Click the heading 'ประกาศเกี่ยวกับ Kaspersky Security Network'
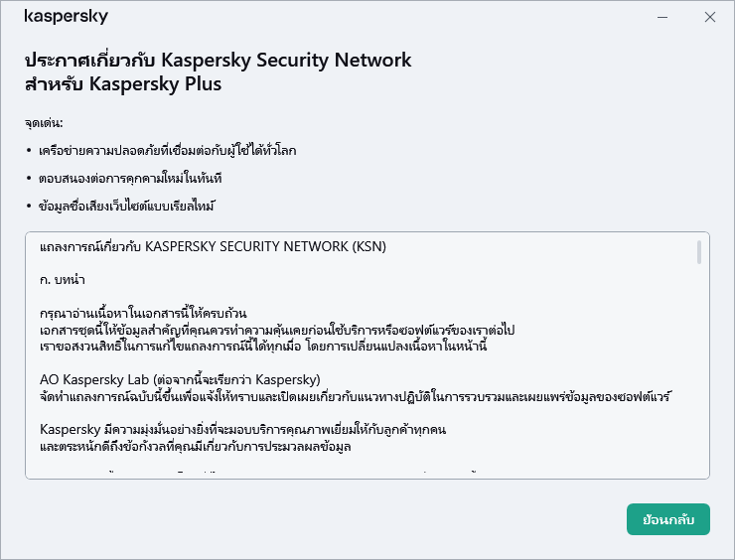This screenshot has height=560, width=735. (x=218, y=61)
